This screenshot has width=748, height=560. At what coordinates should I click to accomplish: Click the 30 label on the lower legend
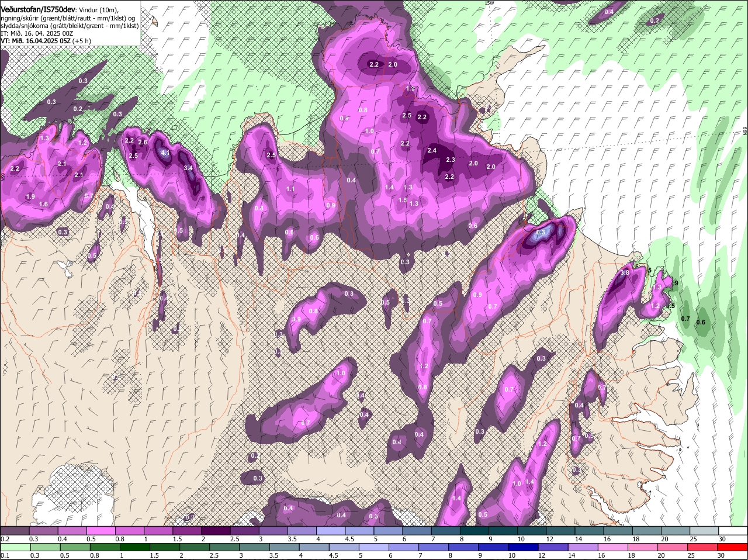tap(721, 556)
